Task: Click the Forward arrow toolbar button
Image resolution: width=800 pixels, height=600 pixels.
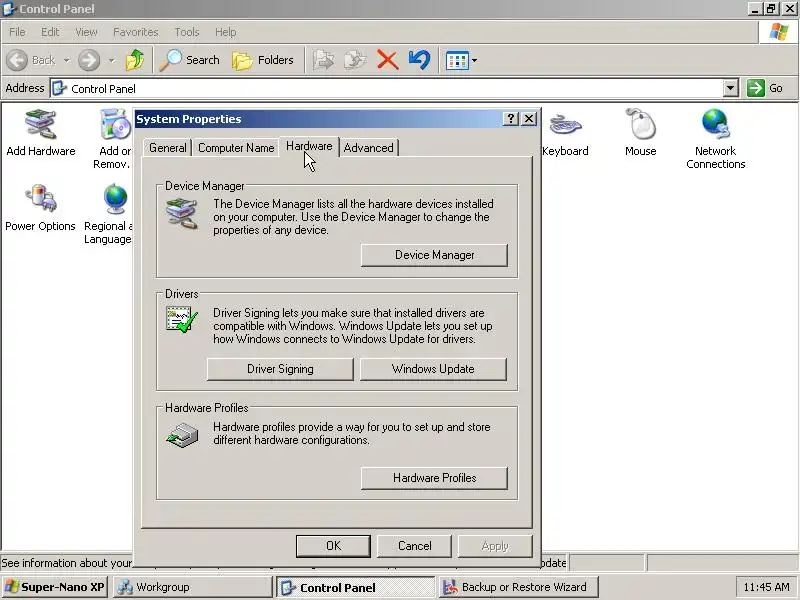Action: [x=89, y=60]
